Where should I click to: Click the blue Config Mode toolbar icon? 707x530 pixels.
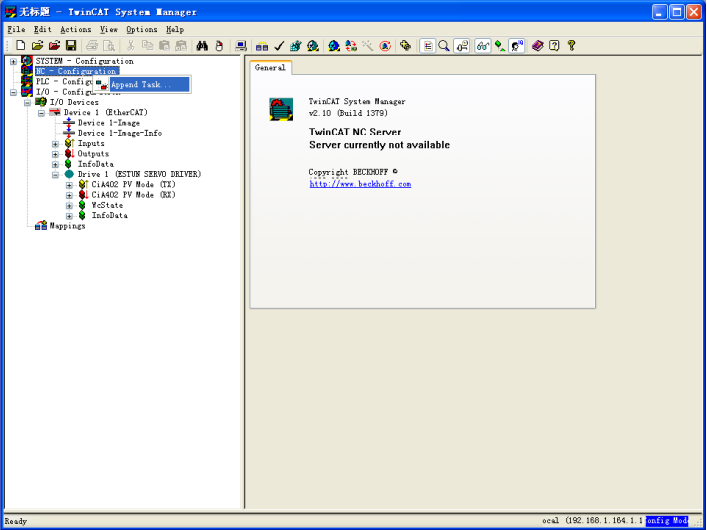click(x=334, y=46)
